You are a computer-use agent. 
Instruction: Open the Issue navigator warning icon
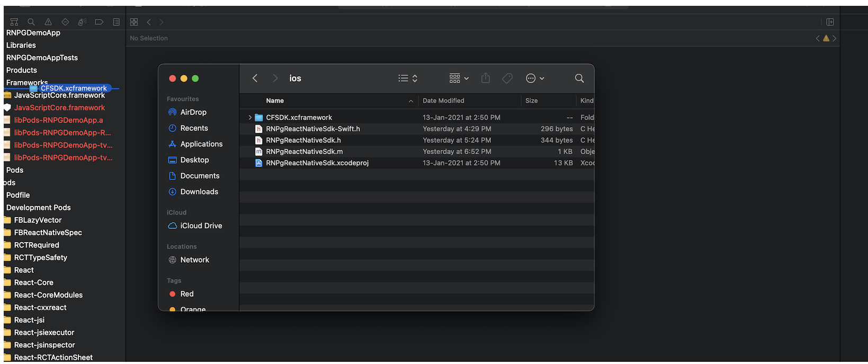48,22
